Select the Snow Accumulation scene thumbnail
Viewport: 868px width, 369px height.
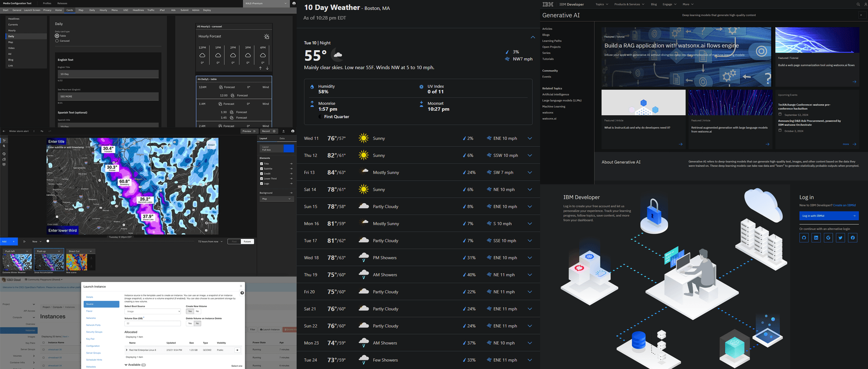click(49, 262)
